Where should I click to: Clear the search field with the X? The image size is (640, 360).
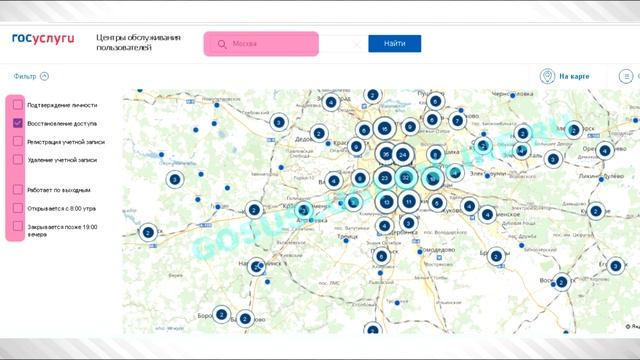tap(357, 44)
